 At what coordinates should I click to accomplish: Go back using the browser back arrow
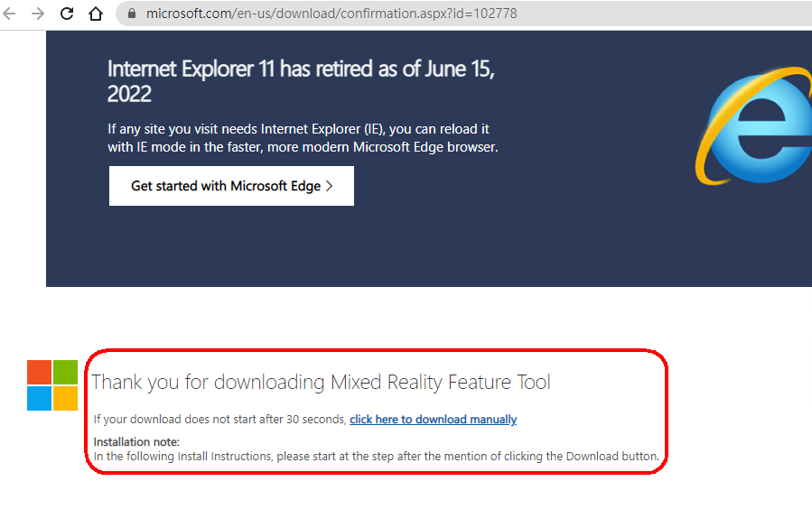9,14
